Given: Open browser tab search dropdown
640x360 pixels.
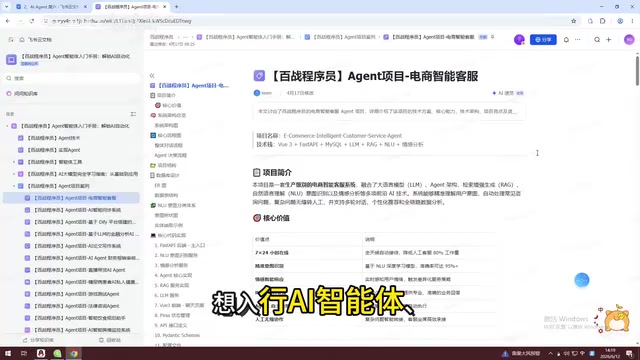Looking at the screenshot, I should pos(7,7).
